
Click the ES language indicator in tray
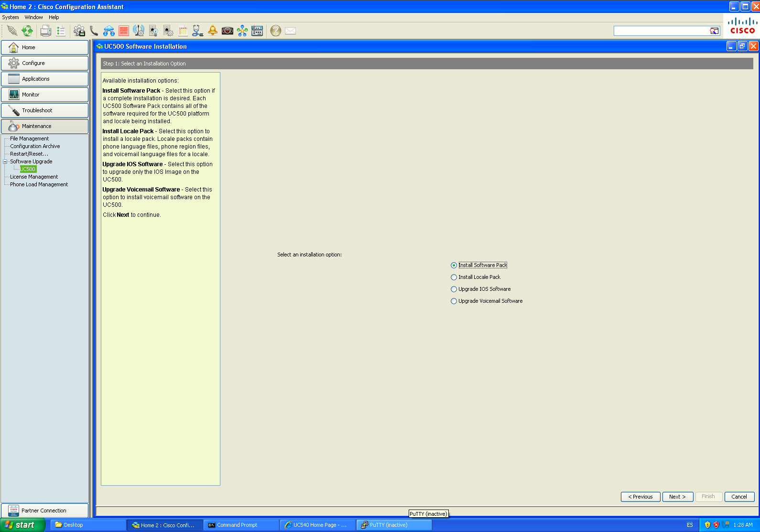pyautogui.click(x=690, y=525)
